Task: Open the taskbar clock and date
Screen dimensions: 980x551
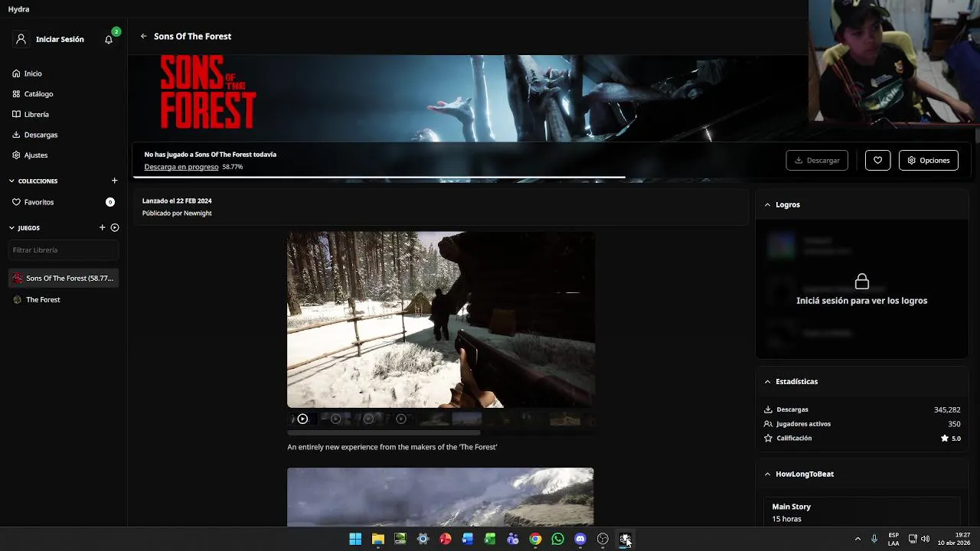Action: [x=955, y=539]
